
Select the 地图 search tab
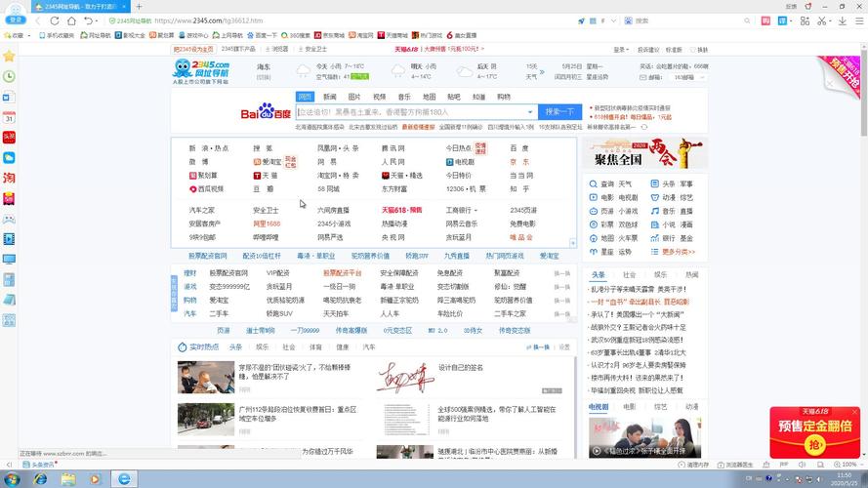[429, 97]
